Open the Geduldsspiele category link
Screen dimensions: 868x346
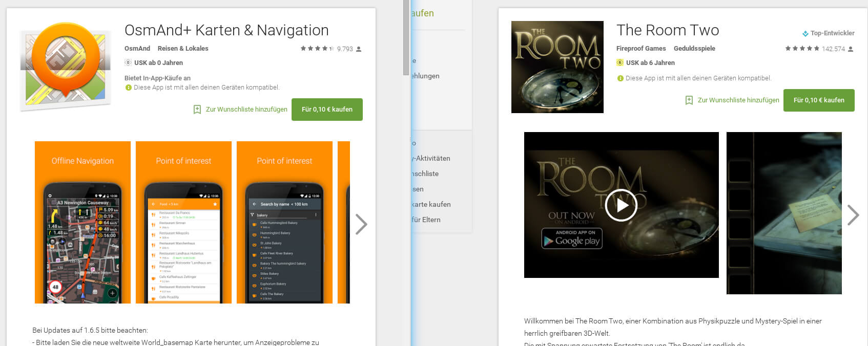point(694,49)
